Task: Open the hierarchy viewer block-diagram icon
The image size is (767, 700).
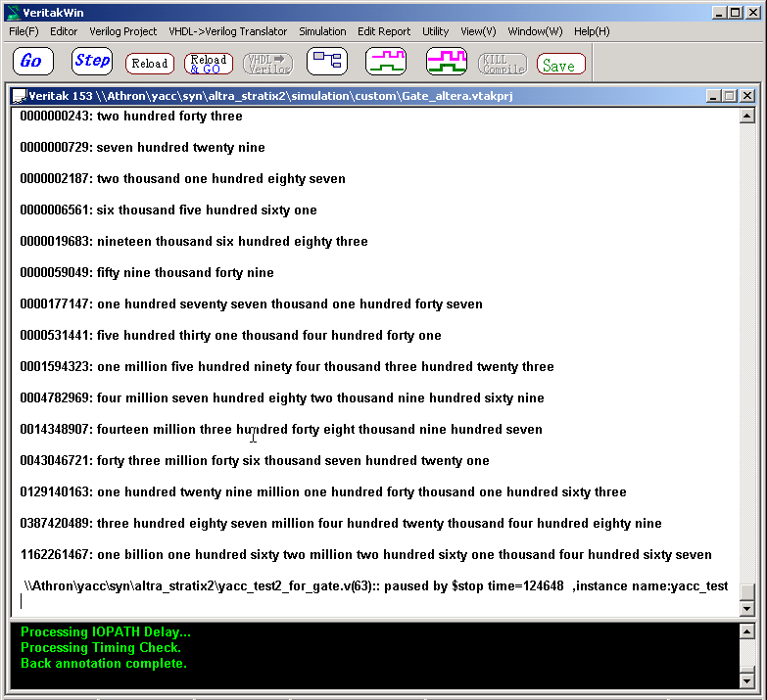Action: (x=326, y=62)
